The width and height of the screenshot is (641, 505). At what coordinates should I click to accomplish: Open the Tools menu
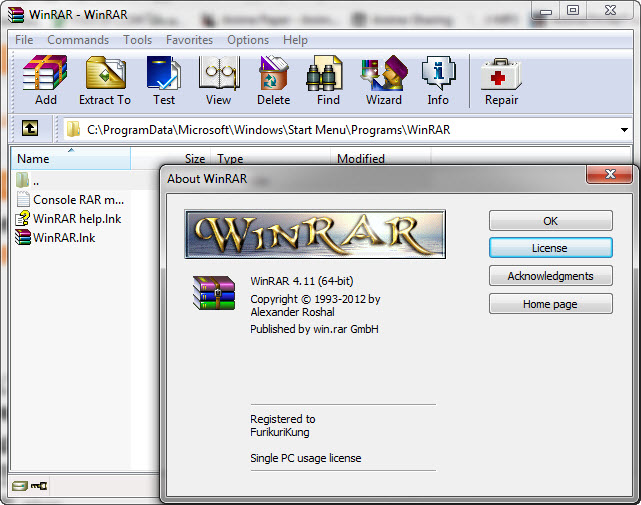(138, 40)
